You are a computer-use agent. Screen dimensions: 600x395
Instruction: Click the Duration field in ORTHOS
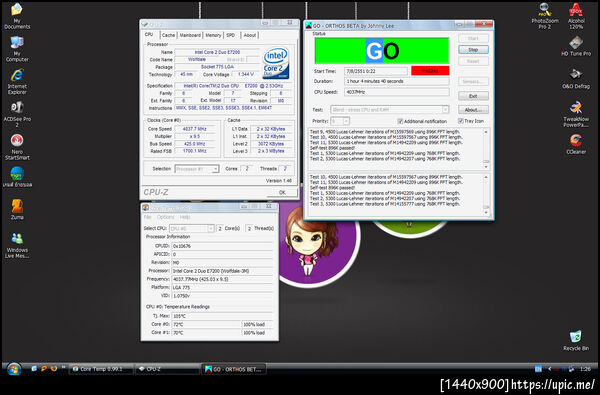(x=396, y=81)
